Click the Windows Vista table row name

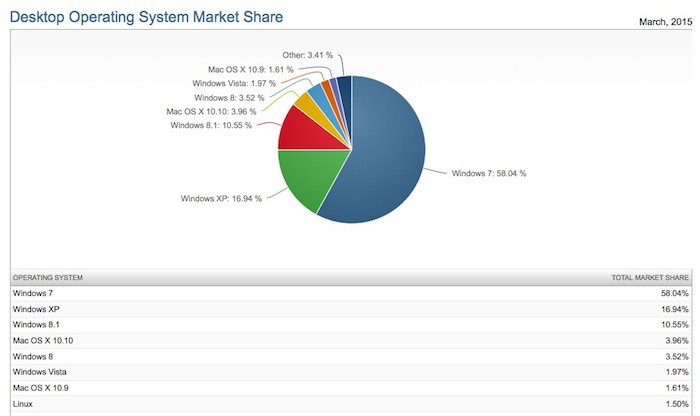coord(39,373)
